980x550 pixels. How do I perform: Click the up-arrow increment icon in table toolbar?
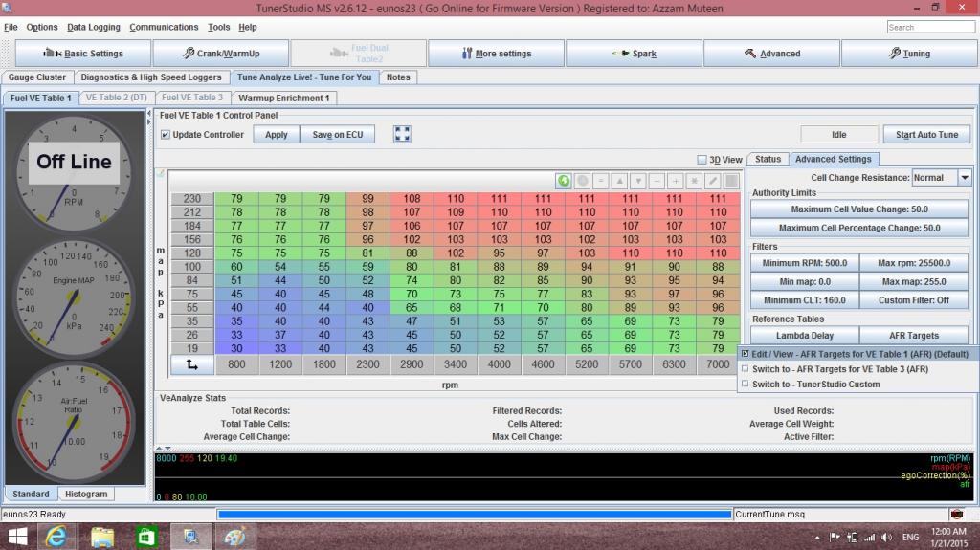coord(619,181)
